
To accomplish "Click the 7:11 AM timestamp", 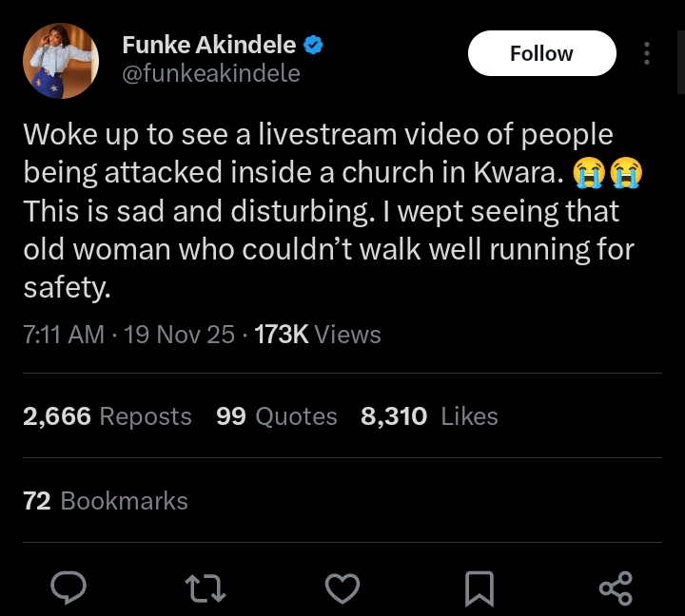I will [64, 335].
